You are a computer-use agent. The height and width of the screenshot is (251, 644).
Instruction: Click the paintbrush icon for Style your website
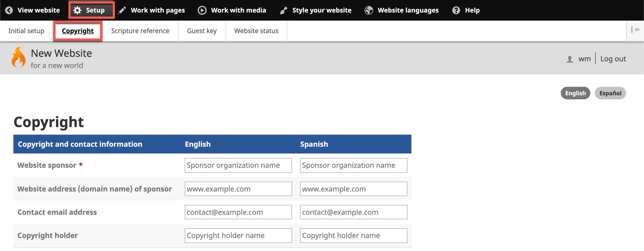click(284, 10)
